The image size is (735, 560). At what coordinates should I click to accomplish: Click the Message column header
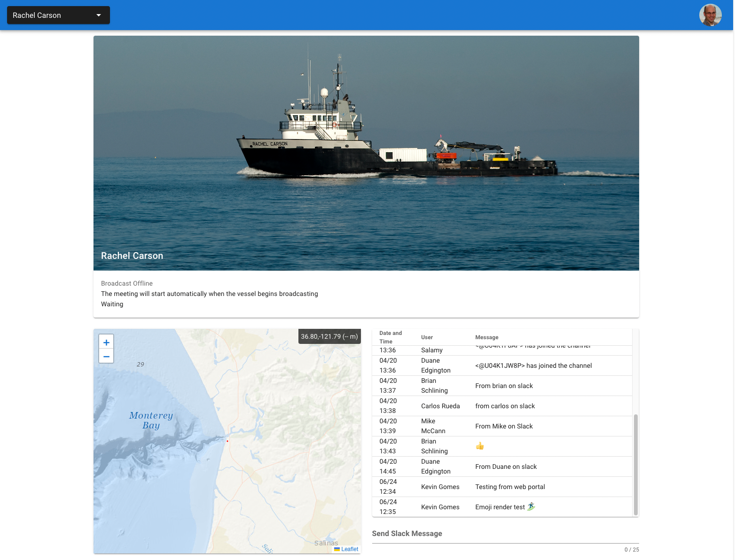(x=486, y=337)
